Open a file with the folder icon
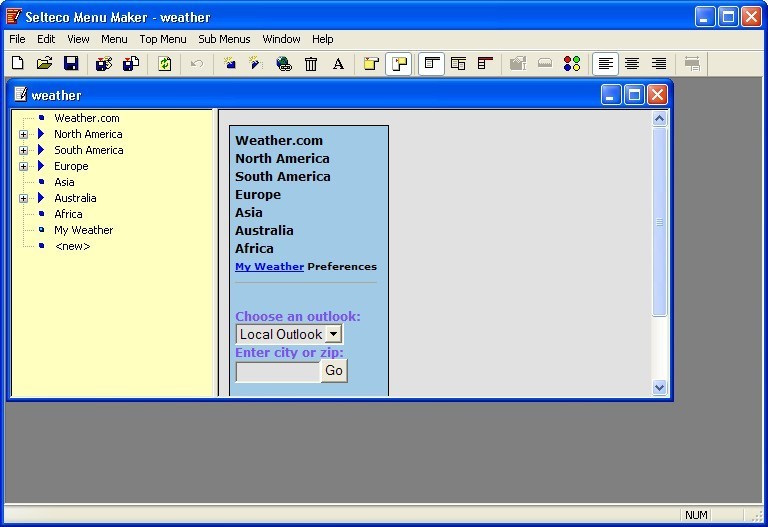 point(45,63)
